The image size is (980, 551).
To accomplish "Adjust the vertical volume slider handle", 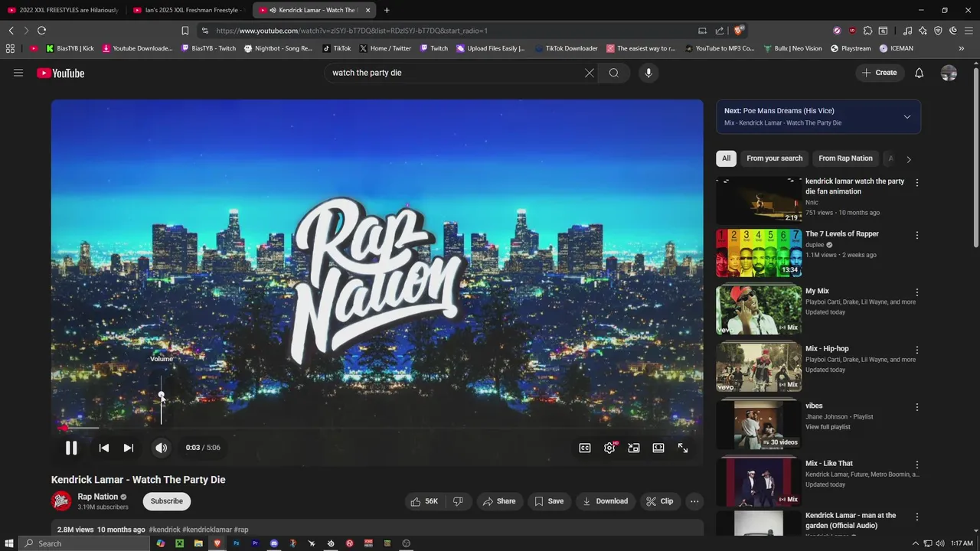I will click(162, 396).
